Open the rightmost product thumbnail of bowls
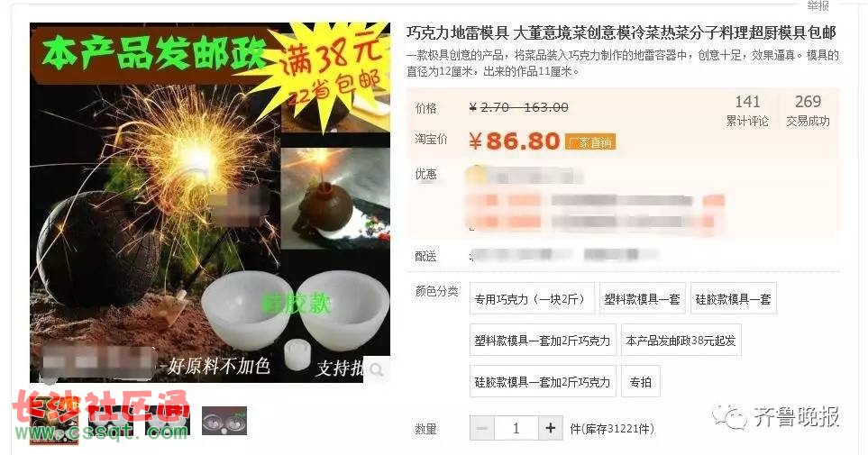 tap(224, 422)
